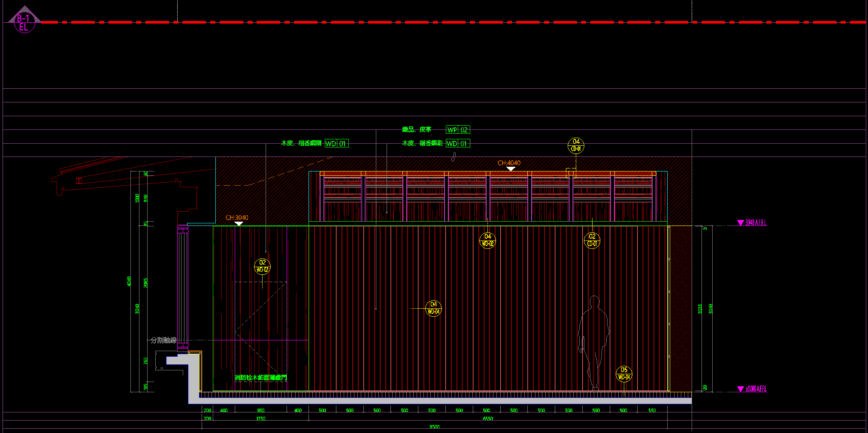Click the WP 02 material tag
Image resolution: width=868 pixels, height=433 pixels.
[x=458, y=130]
